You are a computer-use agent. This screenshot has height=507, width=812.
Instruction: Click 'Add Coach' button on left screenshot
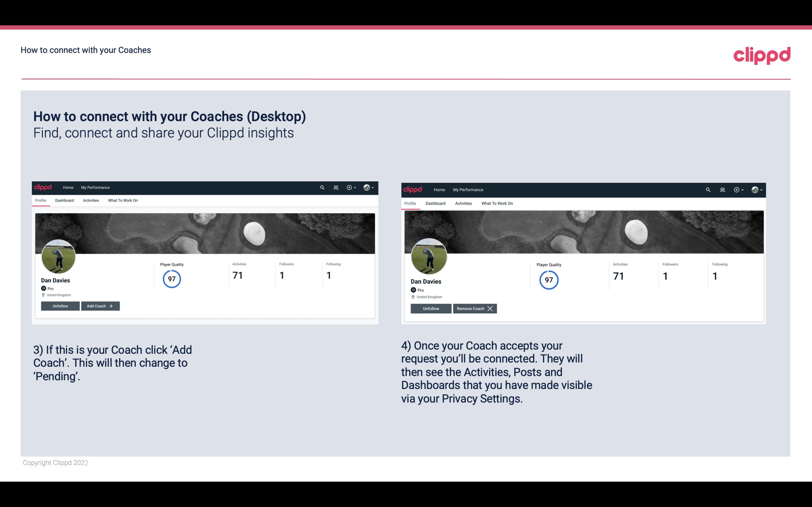[x=99, y=306]
